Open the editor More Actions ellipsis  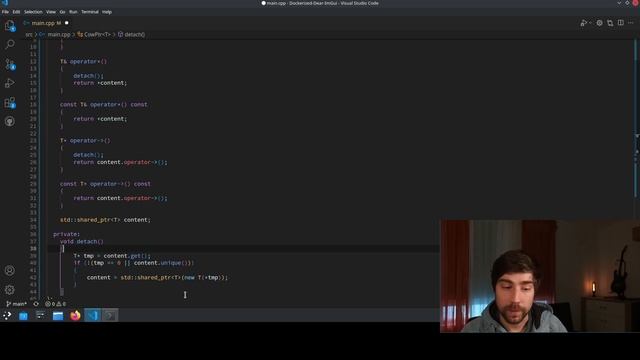click(631, 23)
